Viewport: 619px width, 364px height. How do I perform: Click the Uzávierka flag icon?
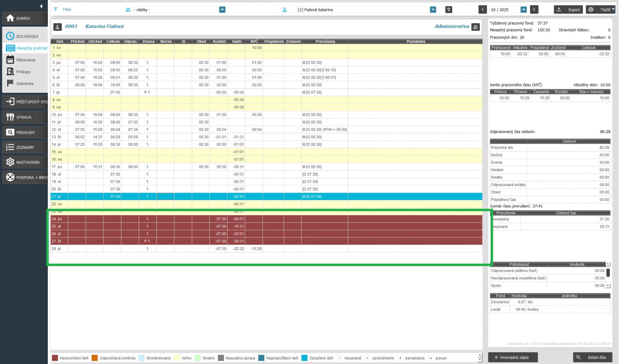point(10,84)
